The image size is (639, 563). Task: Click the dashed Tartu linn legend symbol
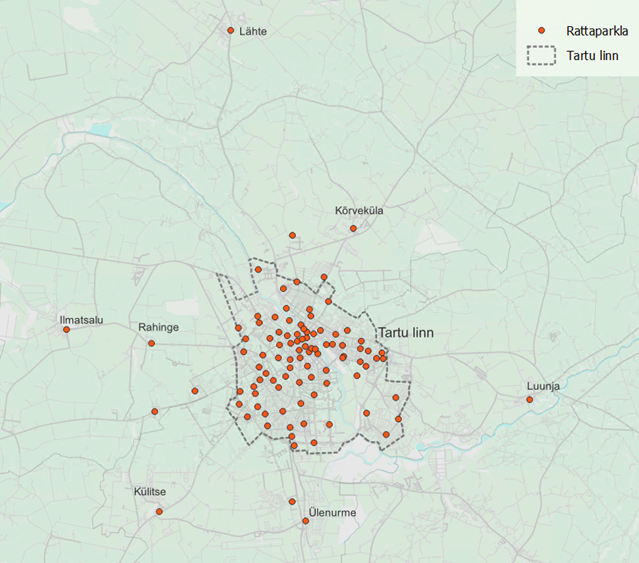click(541, 55)
